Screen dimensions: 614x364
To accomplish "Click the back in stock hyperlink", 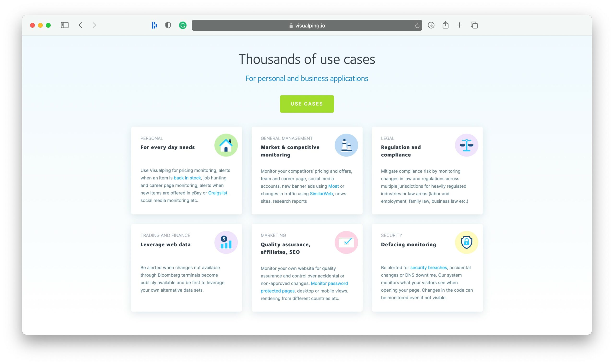I will (x=187, y=178).
